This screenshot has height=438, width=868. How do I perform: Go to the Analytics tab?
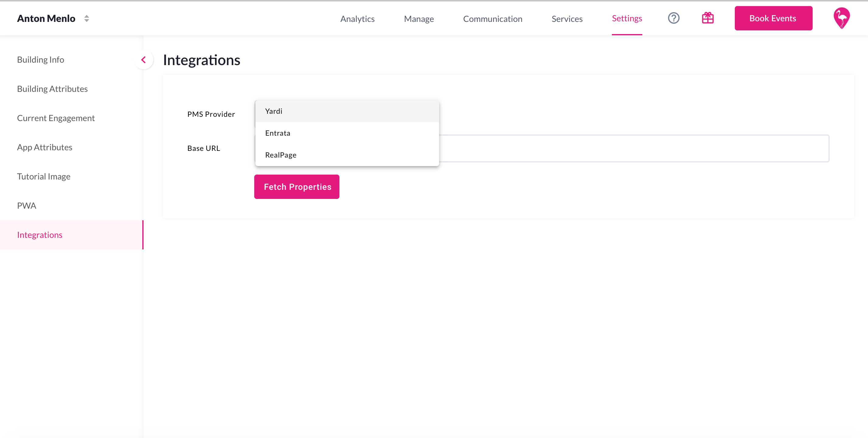click(357, 19)
